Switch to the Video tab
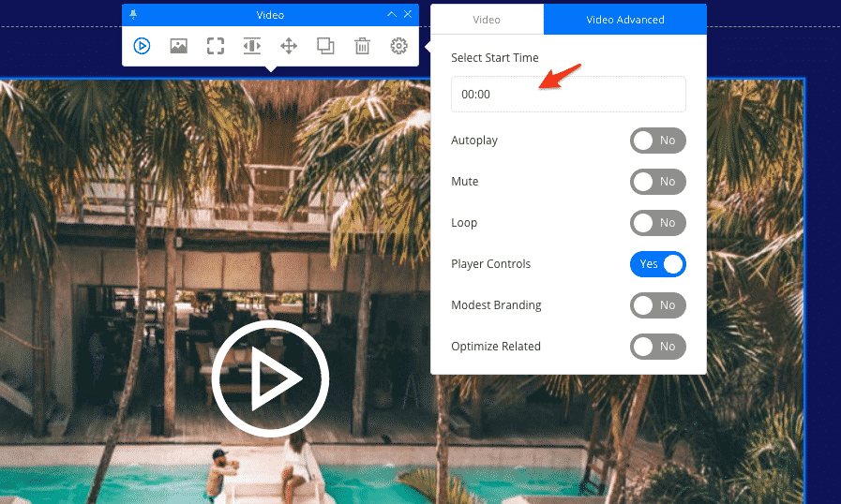This screenshot has width=841, height=504. [x=487, y=20]
